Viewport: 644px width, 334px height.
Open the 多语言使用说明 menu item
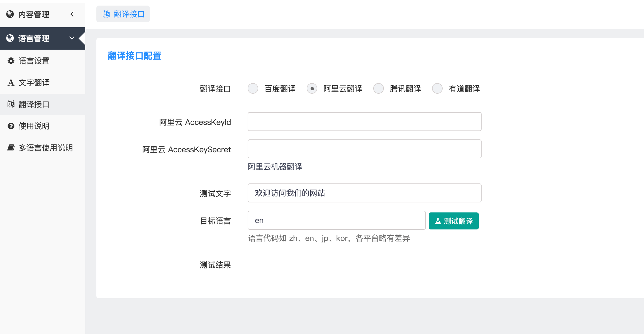pyautogui.click(x=43, y=148)
